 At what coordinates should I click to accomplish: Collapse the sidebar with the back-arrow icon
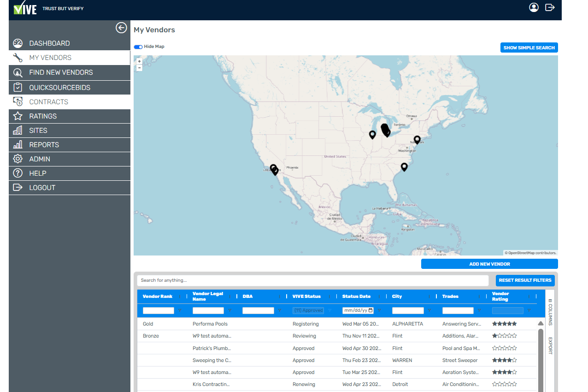pyautogui.click(x=121, y=28)
